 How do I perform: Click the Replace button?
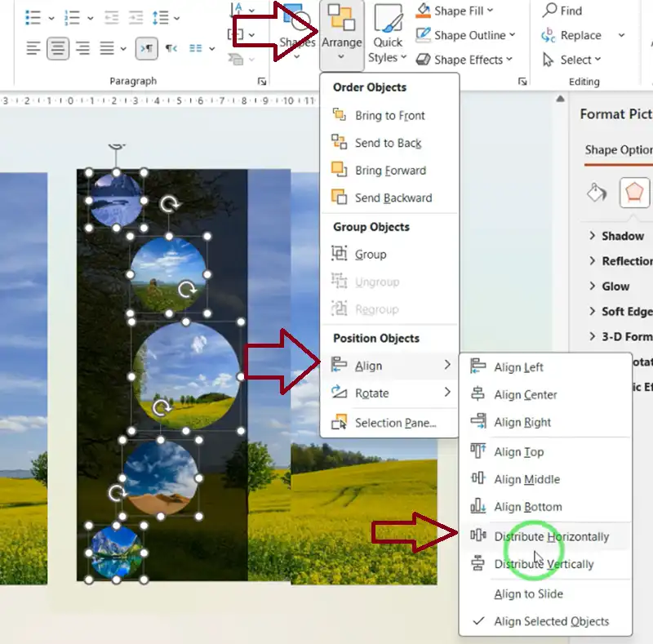coord(580,35)
